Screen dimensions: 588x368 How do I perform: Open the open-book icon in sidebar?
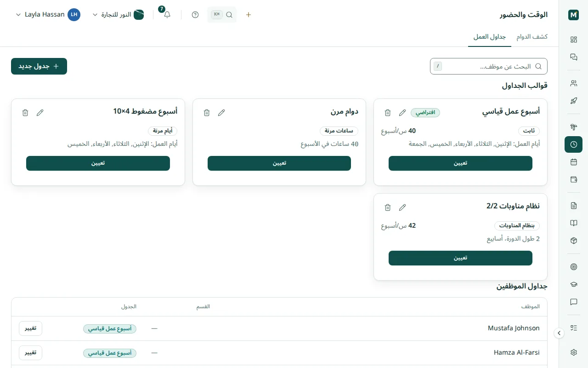(x=573, y=223)
